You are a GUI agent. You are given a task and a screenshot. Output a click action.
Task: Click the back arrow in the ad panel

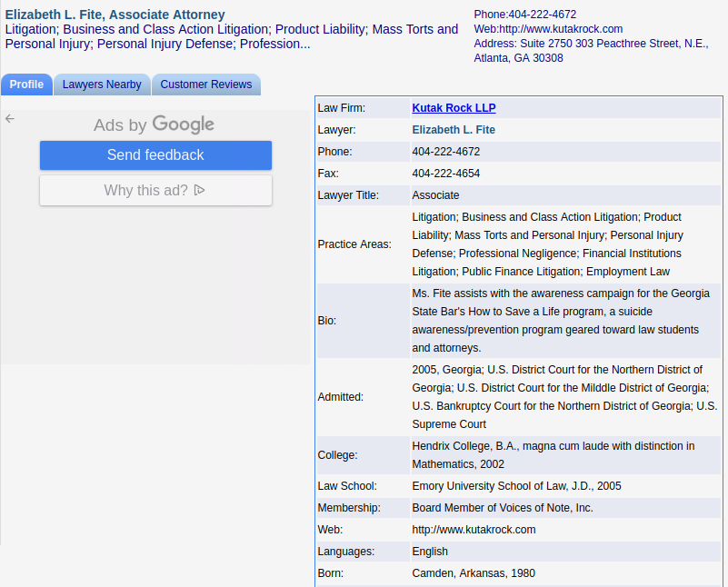(x=10, y=119)
